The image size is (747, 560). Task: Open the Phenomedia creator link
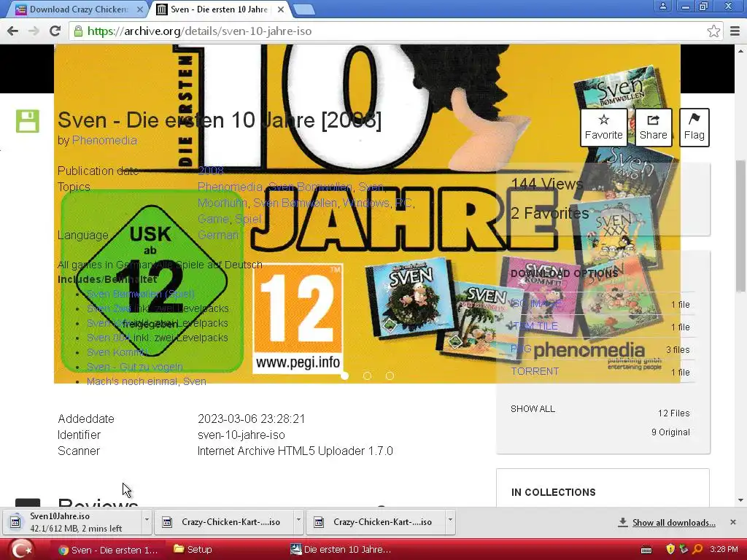click(104, 141)
